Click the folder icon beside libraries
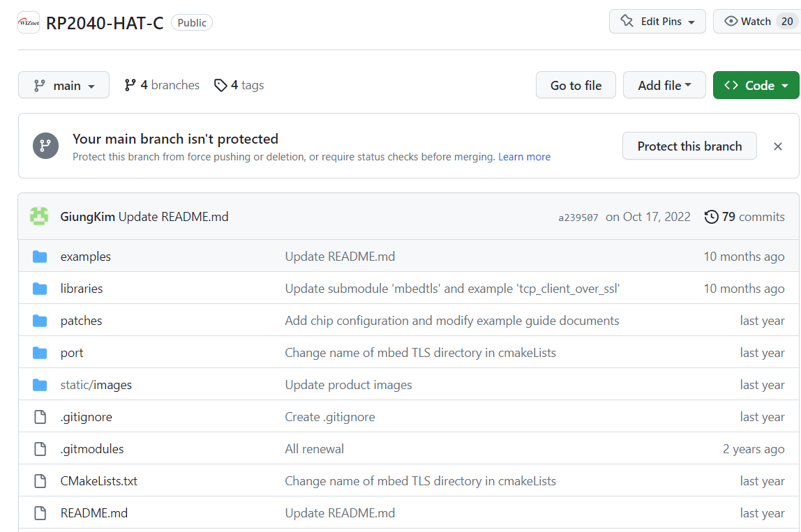The height and width of the screenshot is (532, 801). click(40, 289)
